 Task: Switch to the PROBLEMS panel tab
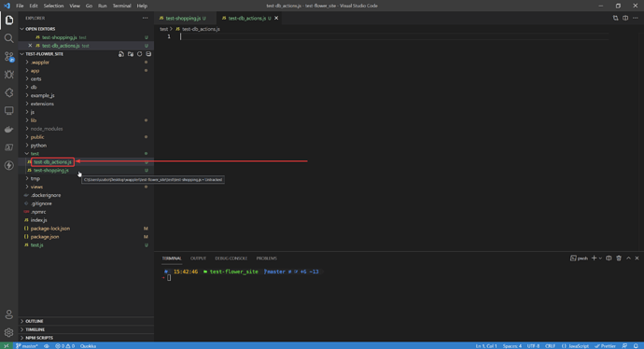coord(267,258)
